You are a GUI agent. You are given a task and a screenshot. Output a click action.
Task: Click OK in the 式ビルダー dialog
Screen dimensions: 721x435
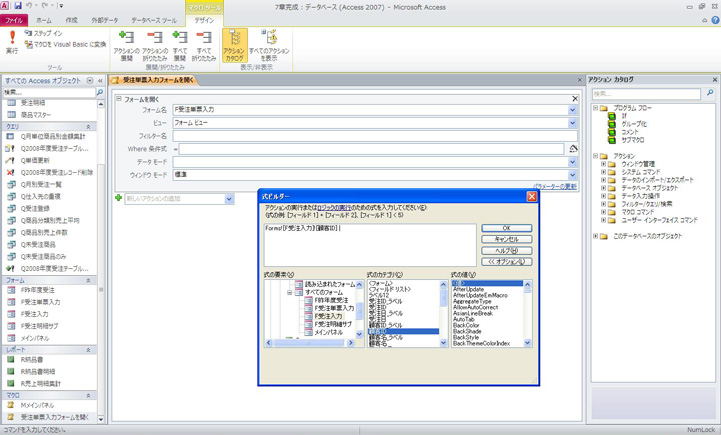506,228
